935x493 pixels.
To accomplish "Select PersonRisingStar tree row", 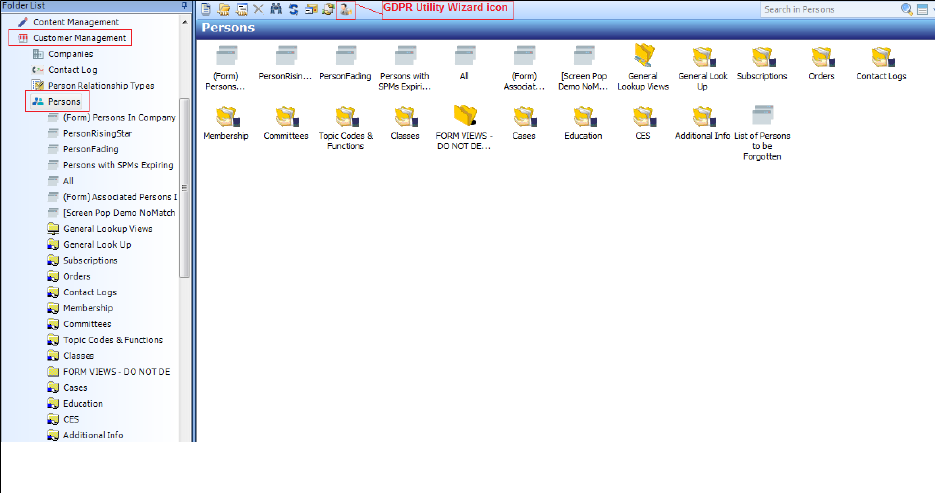I will [97, 134].
